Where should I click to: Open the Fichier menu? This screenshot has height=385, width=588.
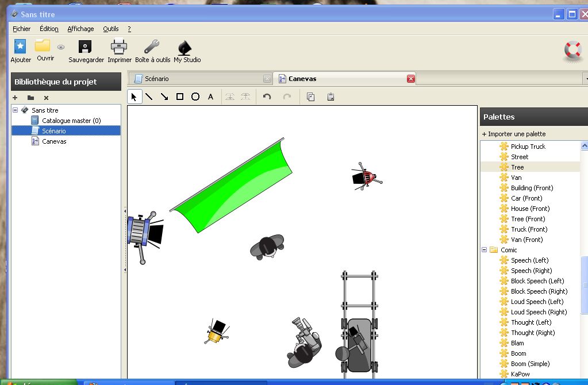click(21, 29)
